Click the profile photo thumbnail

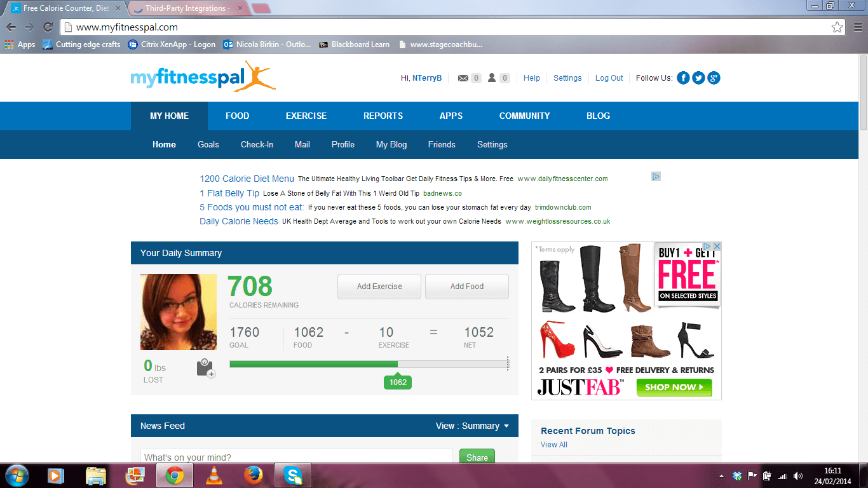179,312
